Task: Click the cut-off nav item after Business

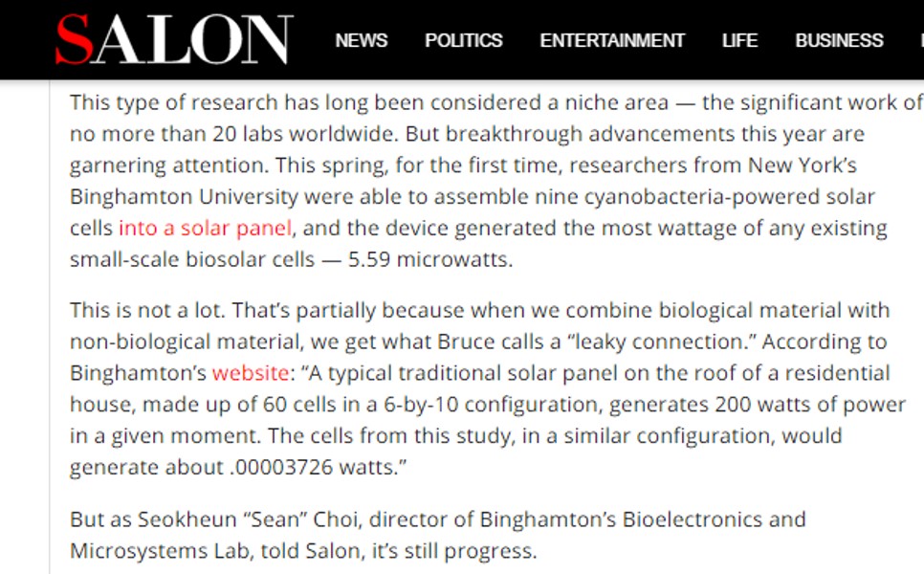Action: (919, 41)
